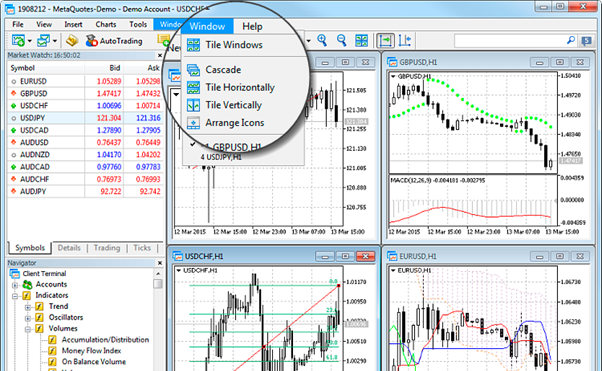Expand the Oscillators indicators folder
Viewport: 602px width, 371px height.
tap(28, 318)
